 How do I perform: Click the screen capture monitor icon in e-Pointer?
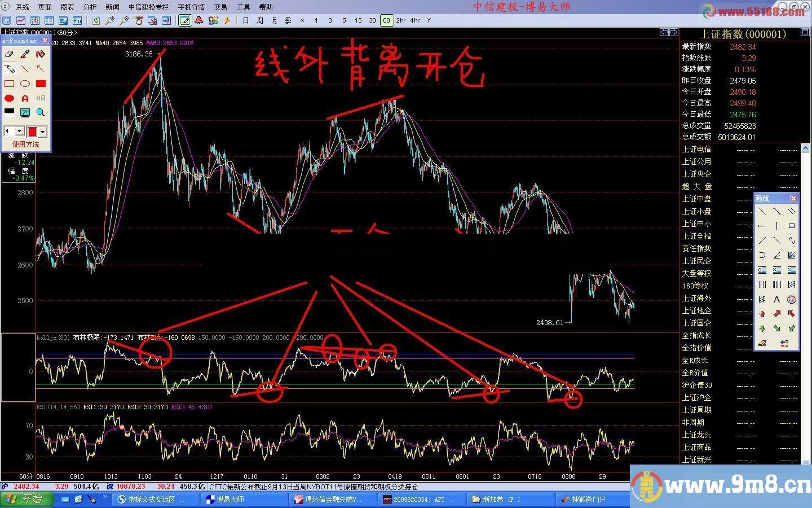point(25,112)
